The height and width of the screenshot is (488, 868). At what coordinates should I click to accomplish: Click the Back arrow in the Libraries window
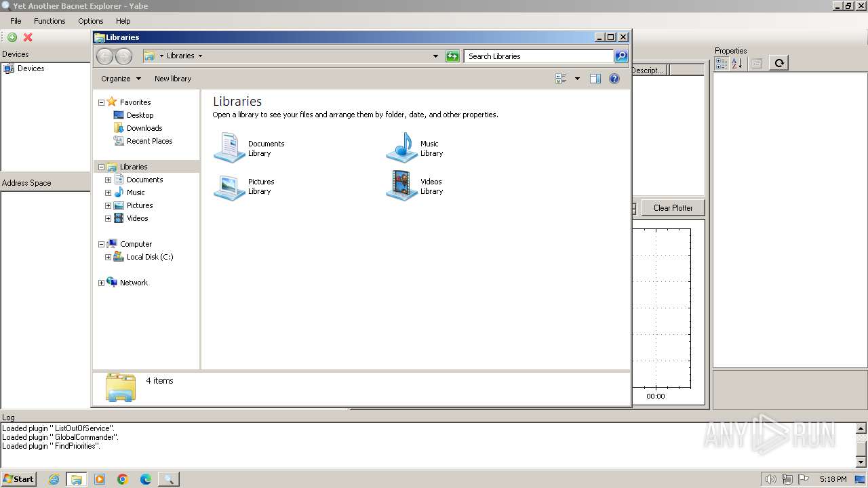pyautogui.click(x=104, y=56)
